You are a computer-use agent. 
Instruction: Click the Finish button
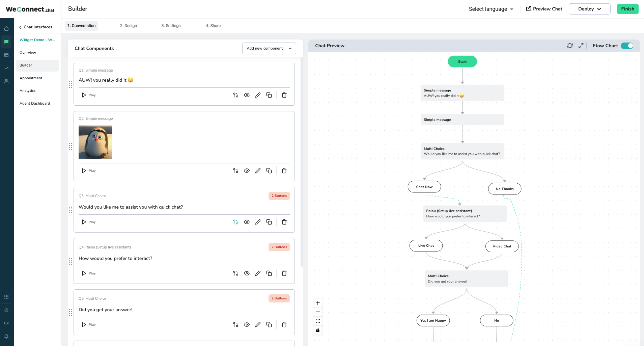(x=627, y=9)
